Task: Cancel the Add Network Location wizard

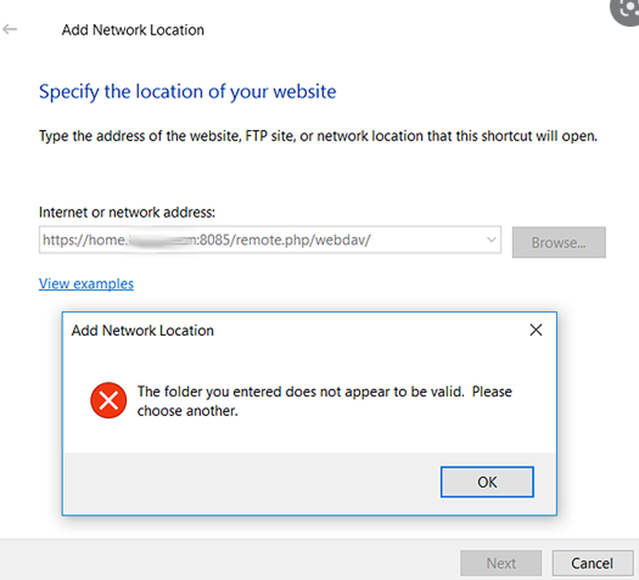Action: (x=592, y=563)
